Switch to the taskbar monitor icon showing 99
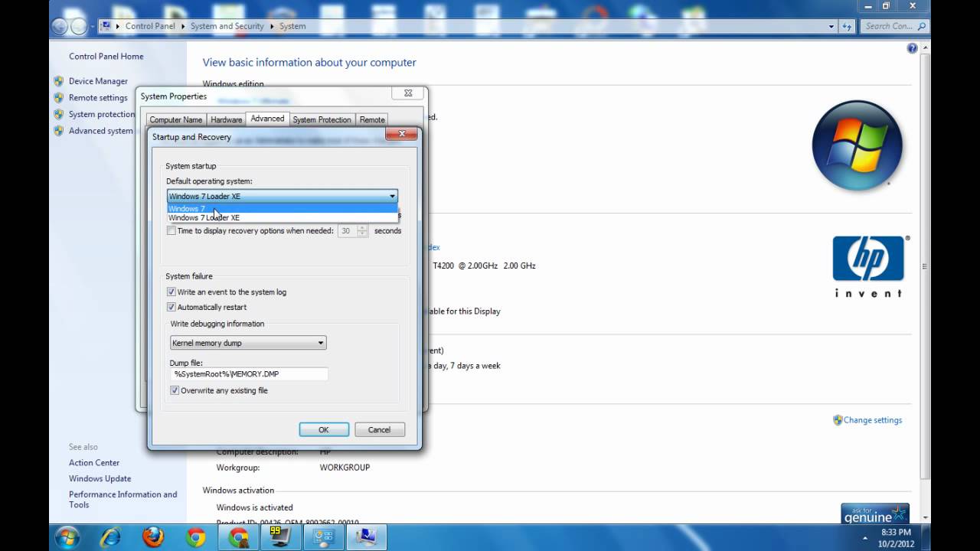This screenshot has width=980, height=551. click(x=281, y=537)
